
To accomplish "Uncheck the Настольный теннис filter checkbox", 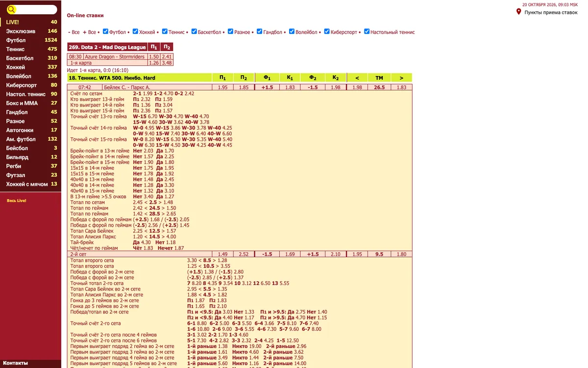I will [x=367, y=32].
